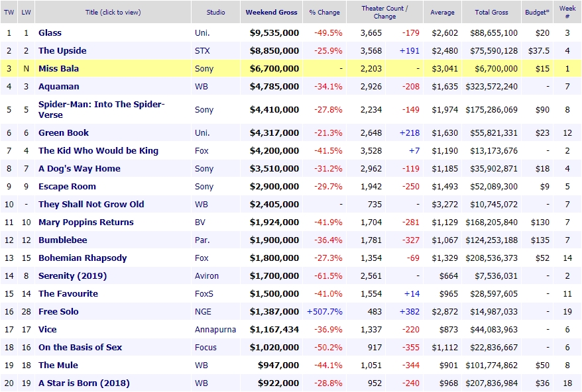Select total gross $208,536,373
The height and width of the screenshot is (392, 582).
[491, 258]
